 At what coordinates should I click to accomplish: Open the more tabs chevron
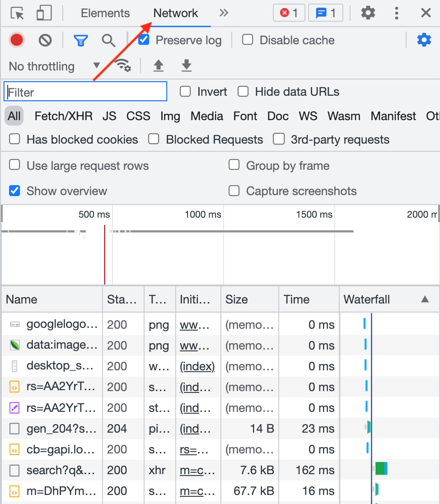(224, 13)
